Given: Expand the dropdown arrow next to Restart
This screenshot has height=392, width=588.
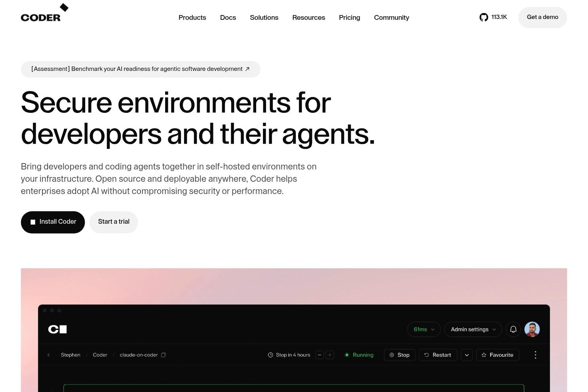Looking at the screenshot, I should tap(467, 355).
